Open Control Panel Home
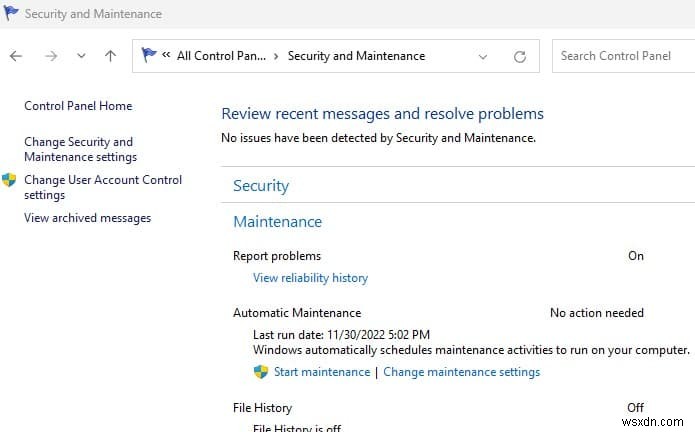The image size is (695, 432). pyautogui.click(x=78, y=106)
